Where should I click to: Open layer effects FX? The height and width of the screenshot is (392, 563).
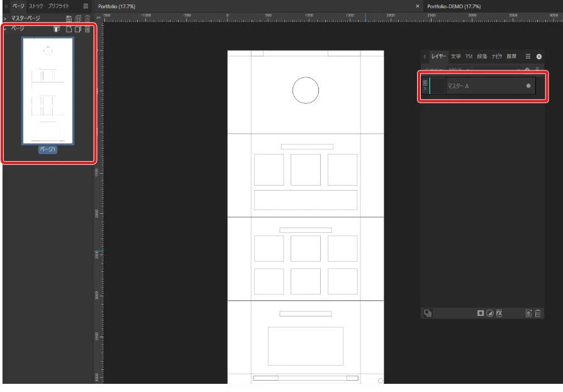click(499, 313)
